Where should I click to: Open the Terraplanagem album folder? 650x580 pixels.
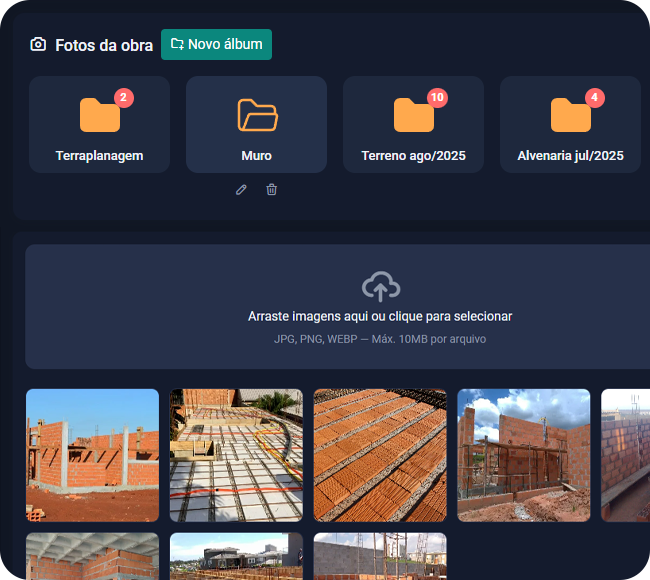point(99,124)
